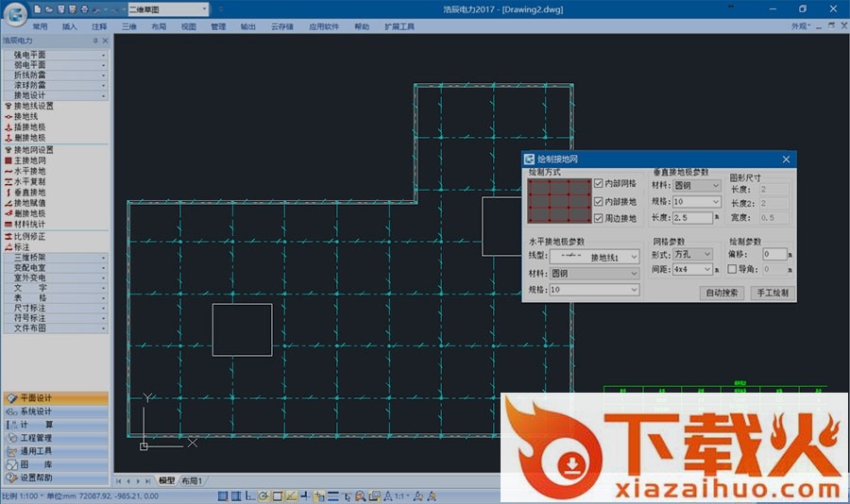This screenshot has width=850, height=504.
Task: Toggle grid display icon in status bar
Action: (236, 496)
